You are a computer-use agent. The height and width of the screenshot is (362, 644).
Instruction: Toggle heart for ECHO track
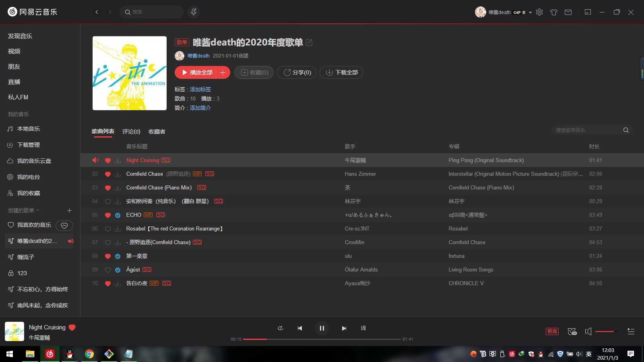click(x=107, y=215)
